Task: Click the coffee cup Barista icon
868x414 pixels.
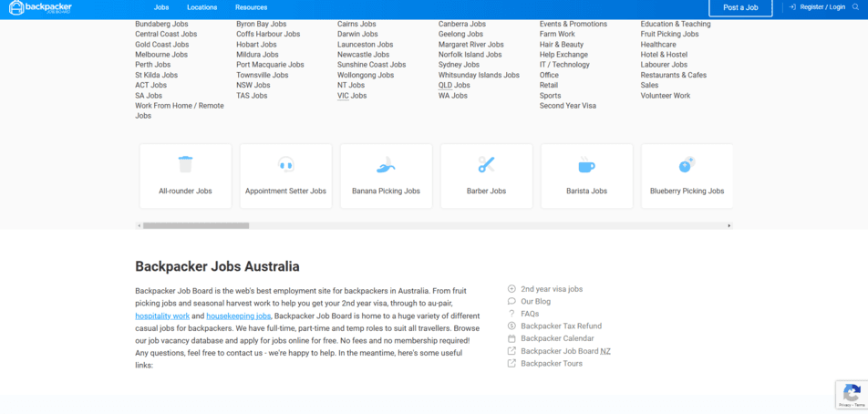Action: tap(587, 164)
